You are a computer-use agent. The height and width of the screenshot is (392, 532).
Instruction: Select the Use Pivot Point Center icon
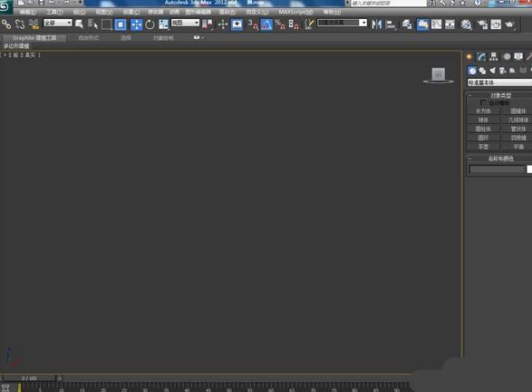(207, 24)
